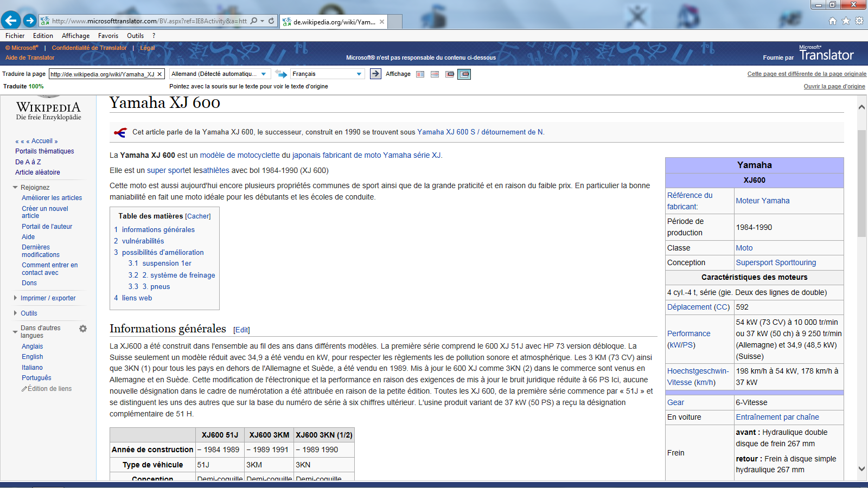Open the Outils menu in menu bar
This screenshot has width=868, height=488.
[136, 36]
